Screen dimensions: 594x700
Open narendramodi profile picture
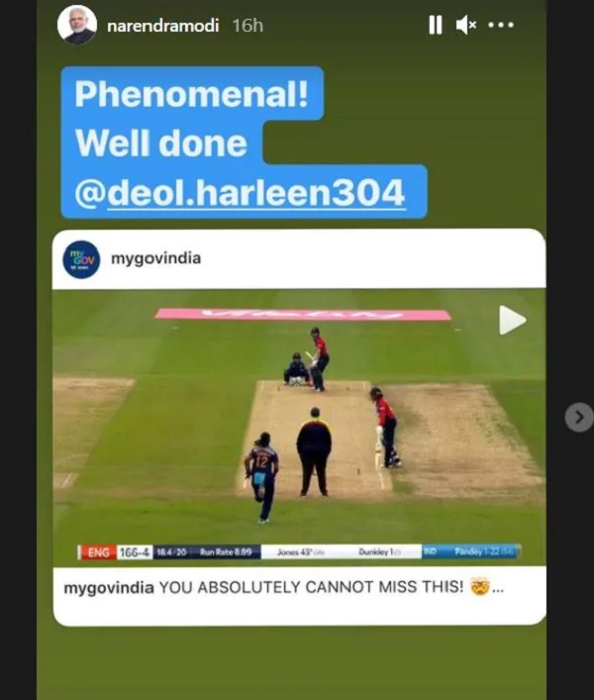point(77,25)
